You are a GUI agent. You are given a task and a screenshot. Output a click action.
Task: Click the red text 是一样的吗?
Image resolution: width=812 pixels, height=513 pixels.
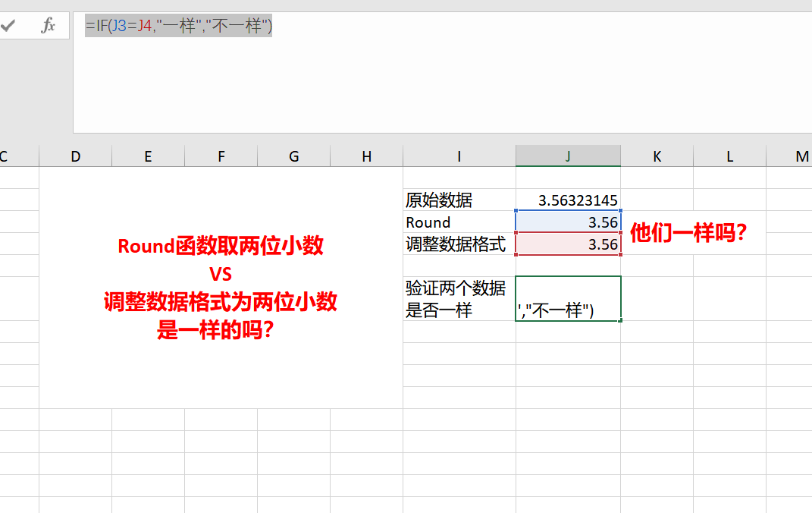pos(215,329)
